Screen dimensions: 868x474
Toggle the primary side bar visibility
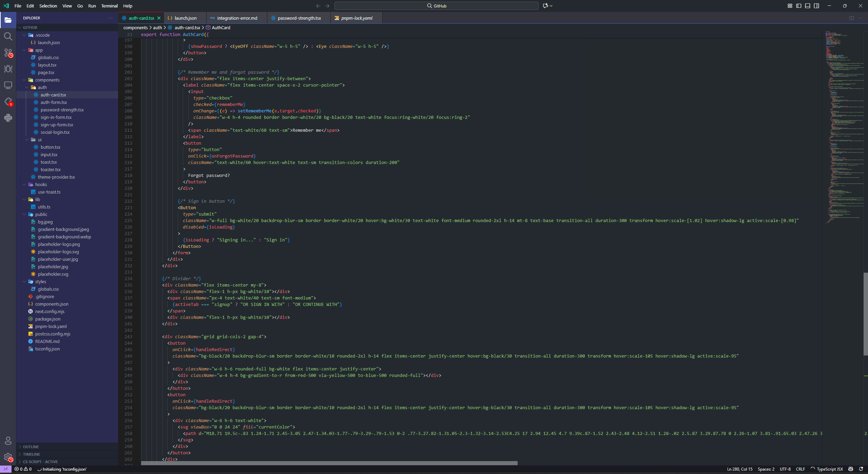click(798, 6)
